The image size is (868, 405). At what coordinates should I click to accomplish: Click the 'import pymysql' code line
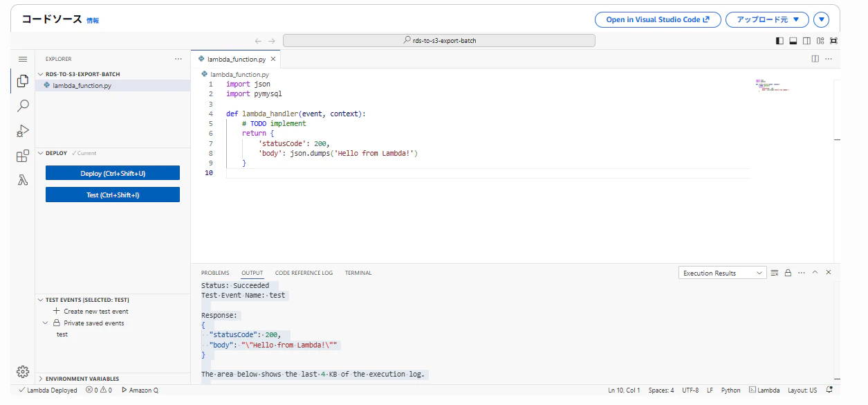(x=254, y=94)
